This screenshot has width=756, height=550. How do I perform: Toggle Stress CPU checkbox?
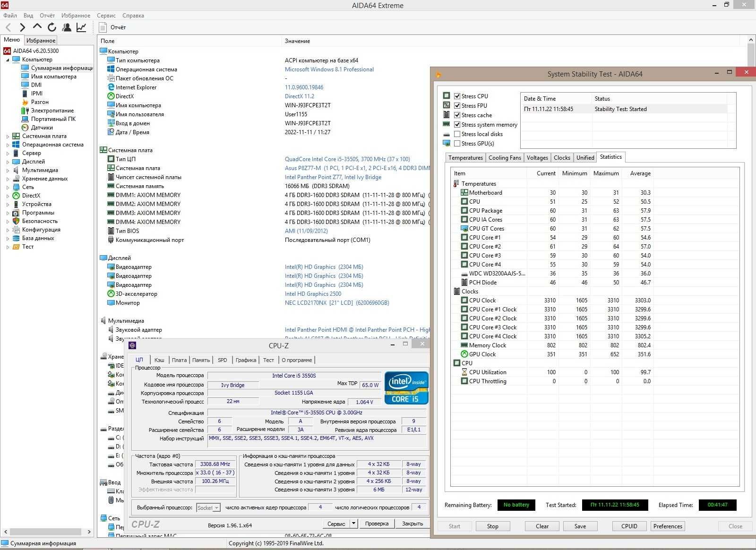pos(457,96)
